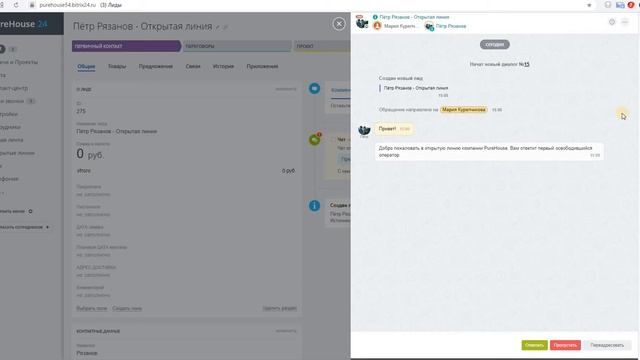Click the blue comment timeline icon
Screen dimensions: 640x360
314,88
